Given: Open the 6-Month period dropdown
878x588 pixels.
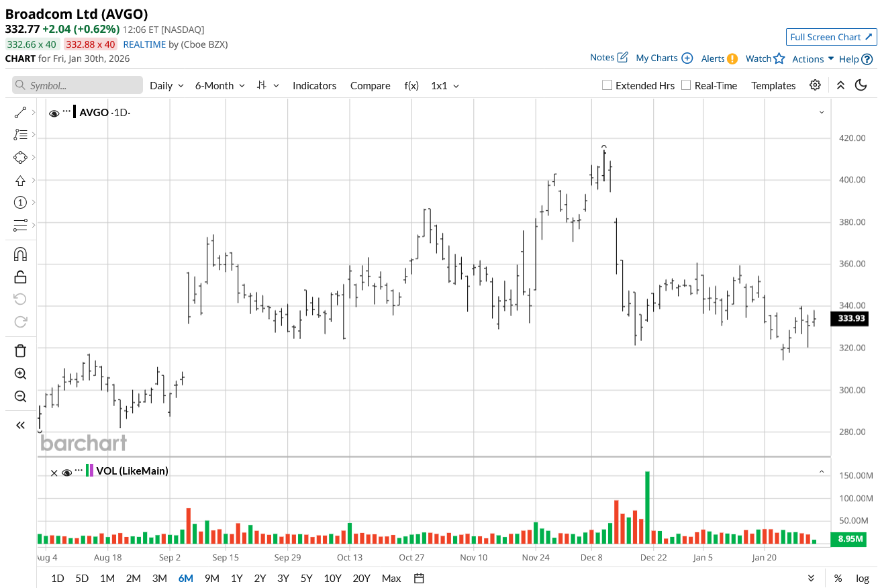Looking at the screenshot, I should click(220, 85).
